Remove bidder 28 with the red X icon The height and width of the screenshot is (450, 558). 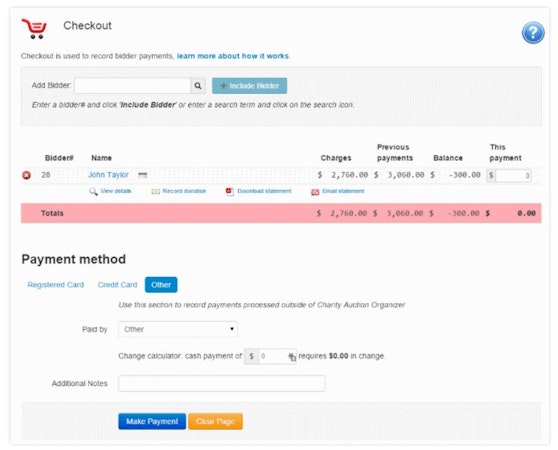point(26,175)
